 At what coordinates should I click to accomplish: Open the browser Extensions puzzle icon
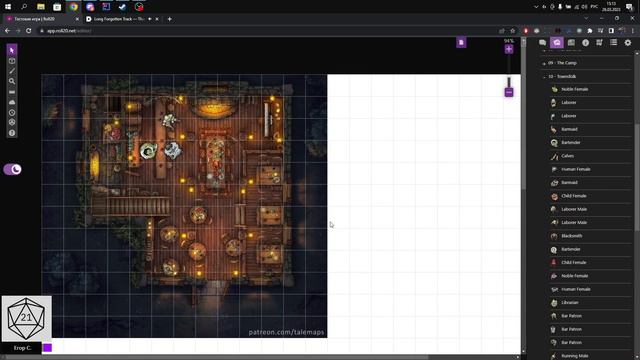pyautogui.click(x=589, y=31)
